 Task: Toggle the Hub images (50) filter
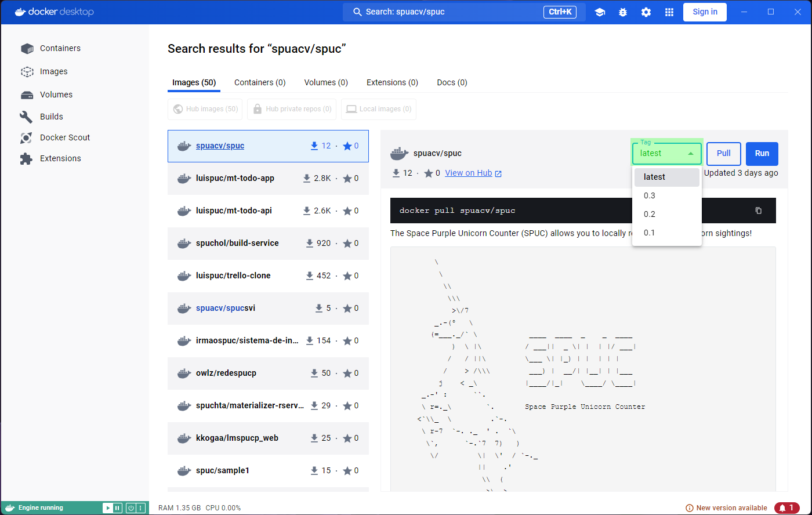tap(205, 109)
